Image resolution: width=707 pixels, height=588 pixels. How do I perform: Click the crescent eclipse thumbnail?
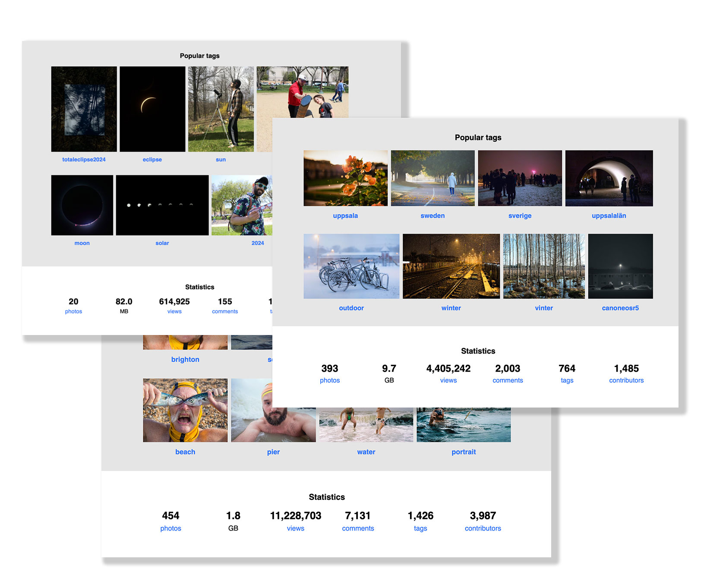coord(152,109)
